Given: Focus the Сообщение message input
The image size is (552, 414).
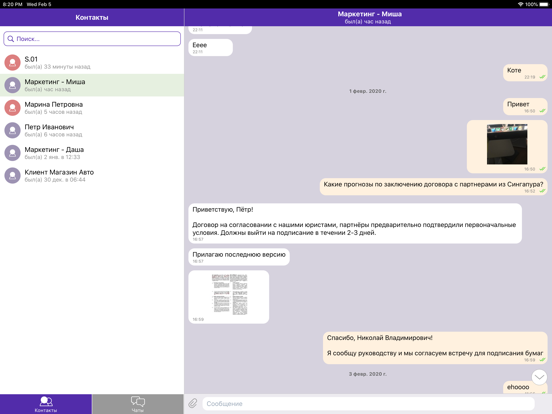Looking at the screenshot, I should 368,403.
